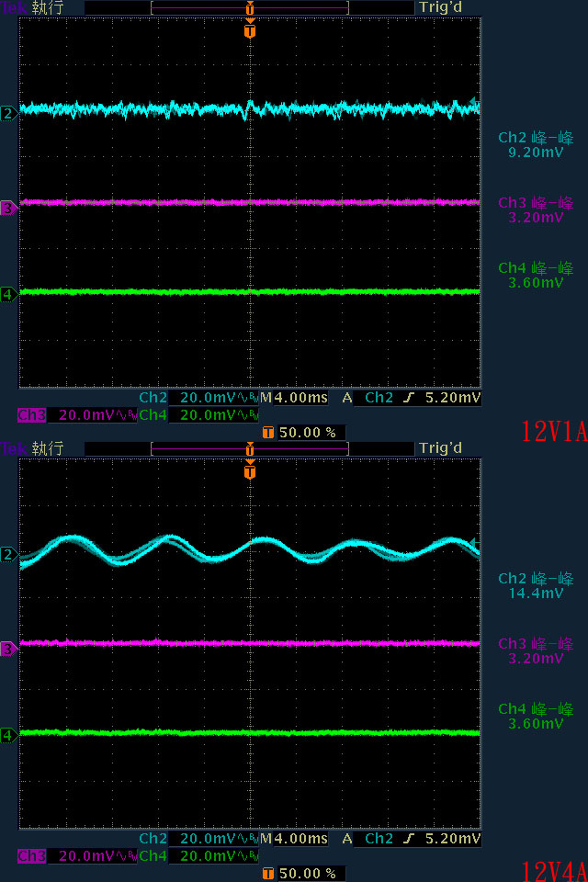This screenshot has width=588, height=882.
Task: Click the trigger level arrow at the 12V4A graticule's right edge
Action: (x=474, y=543)
